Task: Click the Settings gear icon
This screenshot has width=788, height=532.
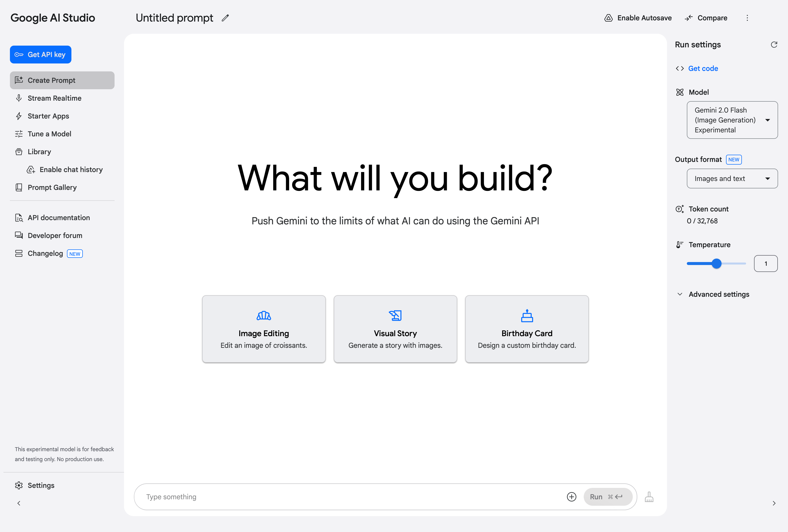Action: point(19,485)
